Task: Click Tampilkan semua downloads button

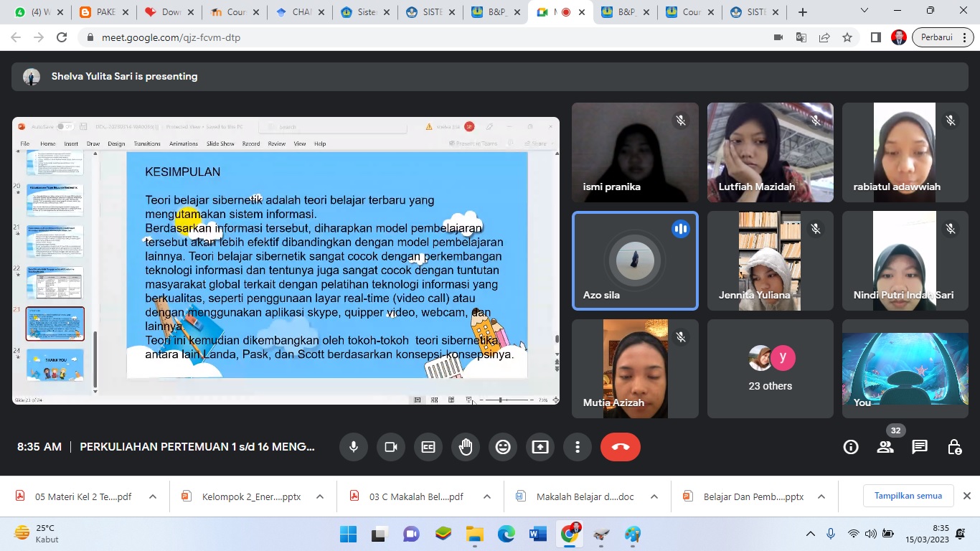Action: coord(908,496)
